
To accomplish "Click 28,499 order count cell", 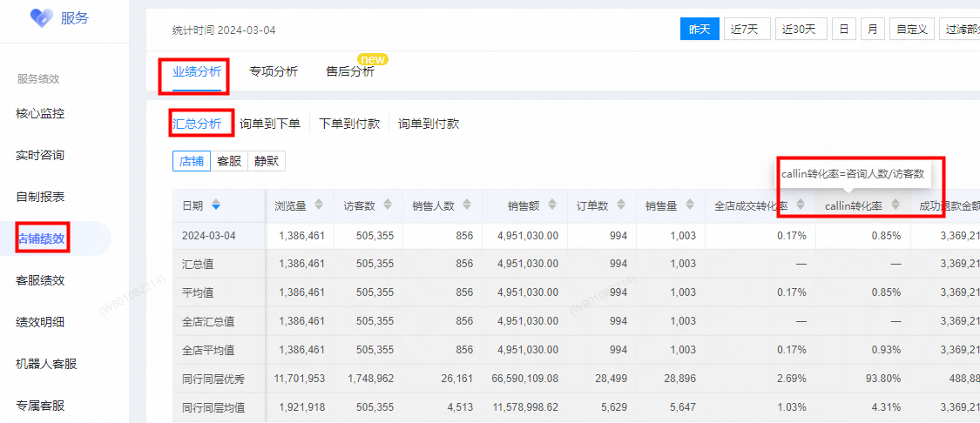I will (611, 379).
